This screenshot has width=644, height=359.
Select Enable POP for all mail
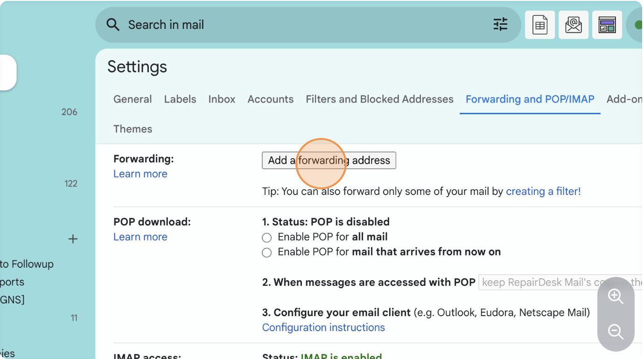tap(267, 238)
